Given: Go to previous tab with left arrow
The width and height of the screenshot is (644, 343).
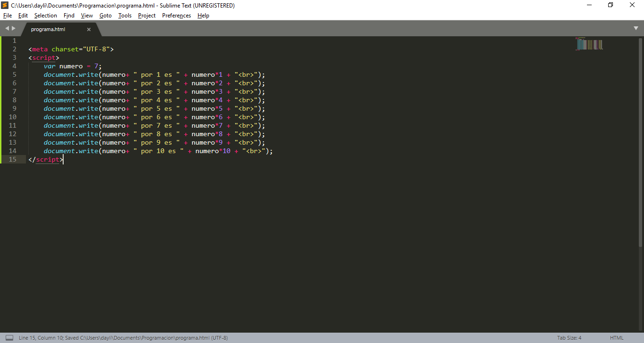Looking at the screenshot, I should [7, 29].
